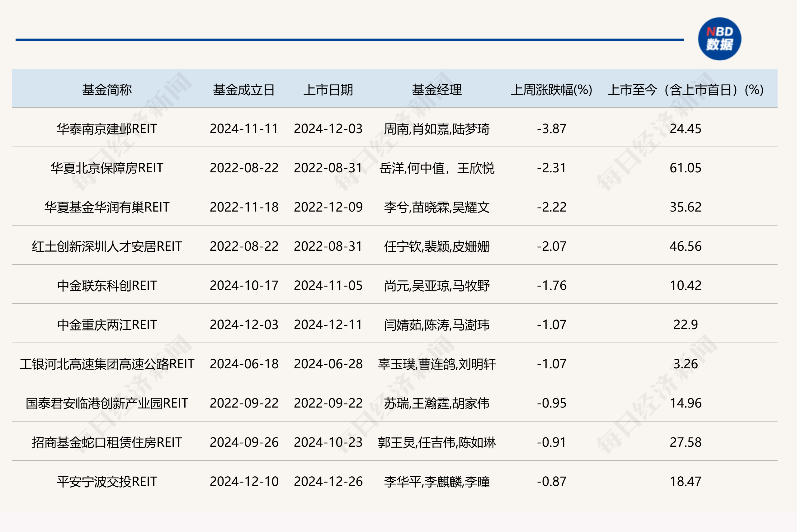Select manager cell 尚元,吴亚琼,马牧野
Image resolution: width=797 pixels, height=532 pixels.
[437, 286]
